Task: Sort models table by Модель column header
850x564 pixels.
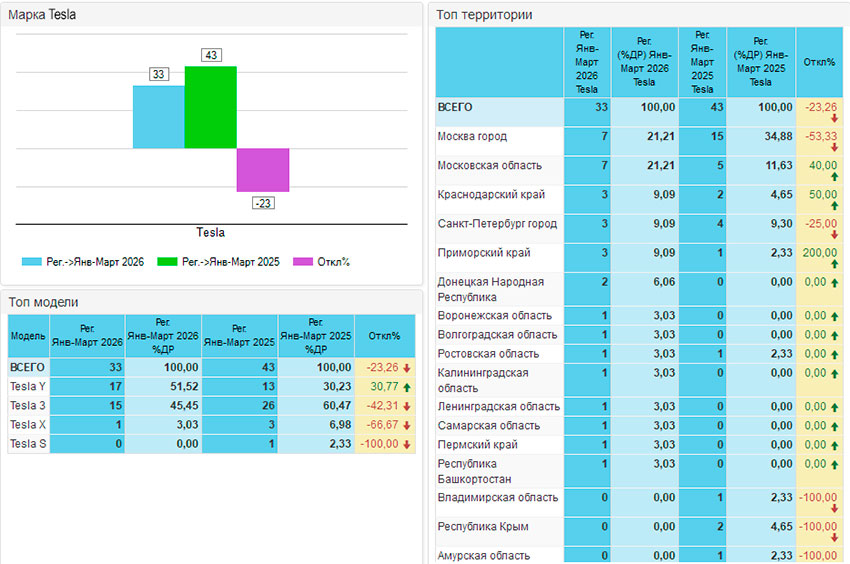Action: tap(28, 337)
